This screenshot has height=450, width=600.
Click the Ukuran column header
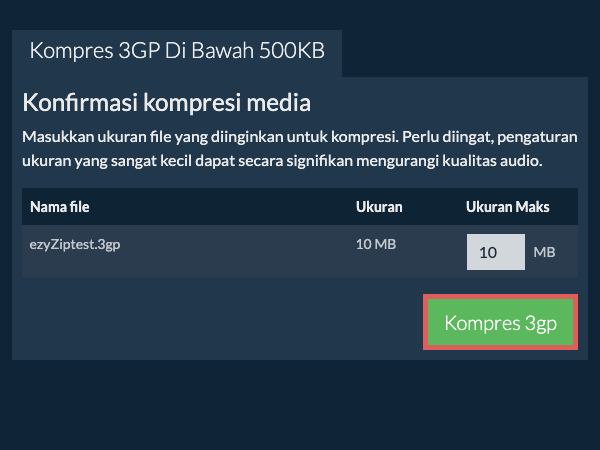pos(379,208)
